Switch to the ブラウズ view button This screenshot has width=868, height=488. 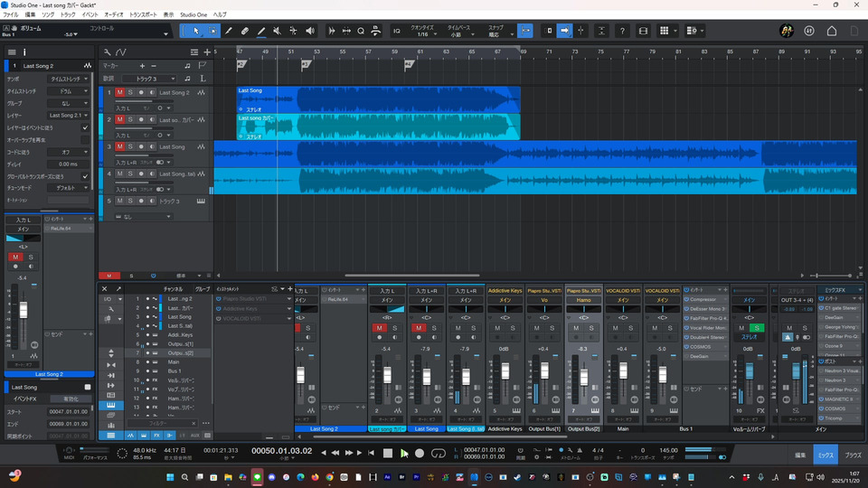tap(853, 456)
